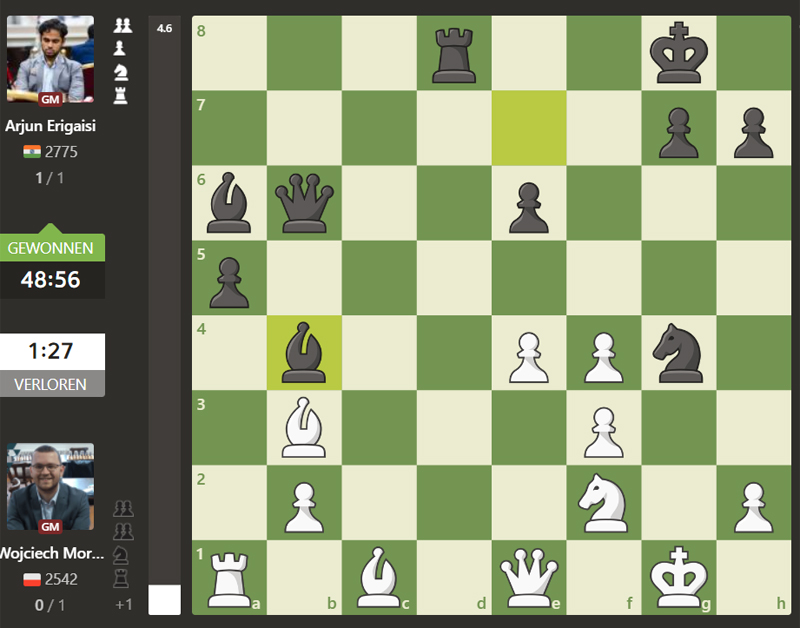Click the black king on g8
The image size is (800, 628).
tap(679, 53)
